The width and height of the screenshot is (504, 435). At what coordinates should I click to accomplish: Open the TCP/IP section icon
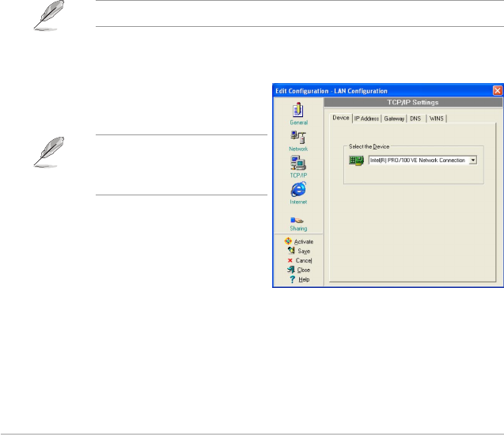click(298, 163)
